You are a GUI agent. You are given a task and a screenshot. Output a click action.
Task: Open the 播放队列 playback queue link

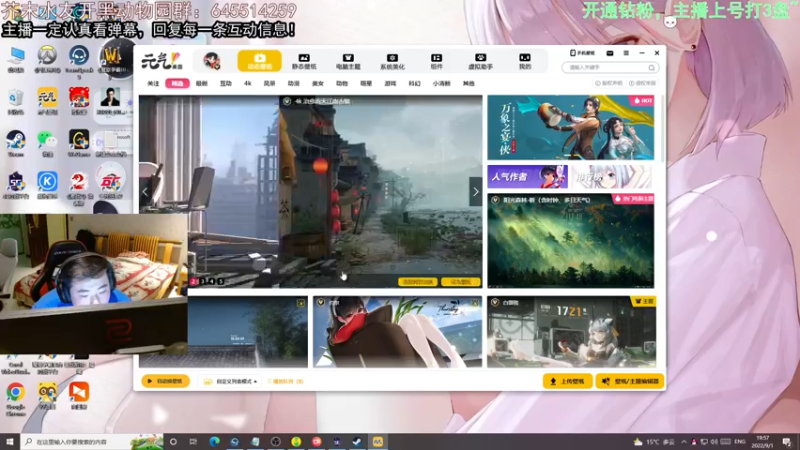click(x=286, y=381)
